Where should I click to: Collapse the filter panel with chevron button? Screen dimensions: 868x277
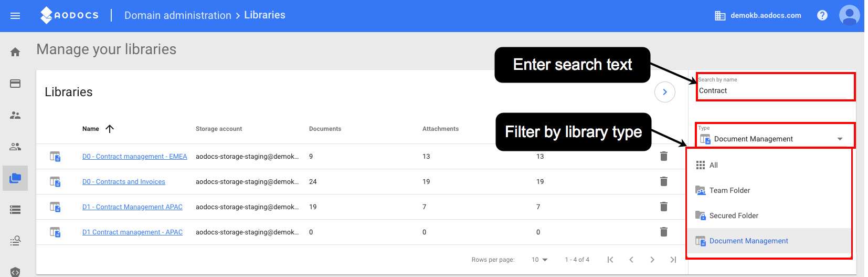[665, 92]
